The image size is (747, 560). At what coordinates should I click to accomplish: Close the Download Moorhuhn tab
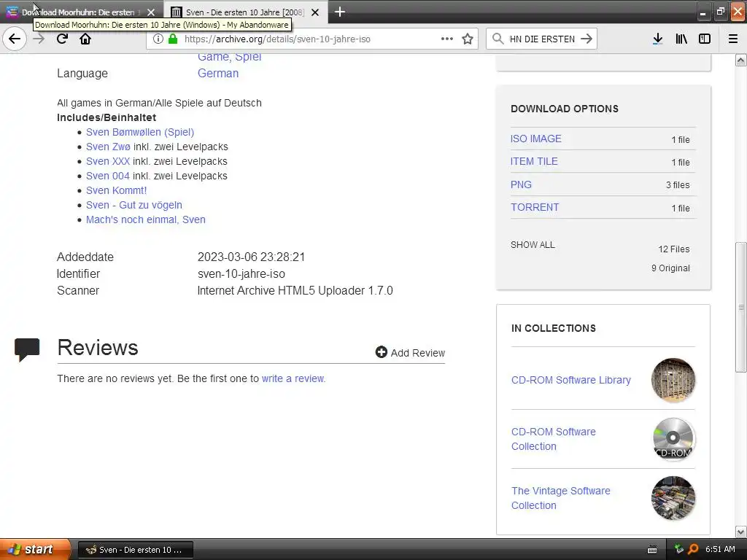coord(151,12)
